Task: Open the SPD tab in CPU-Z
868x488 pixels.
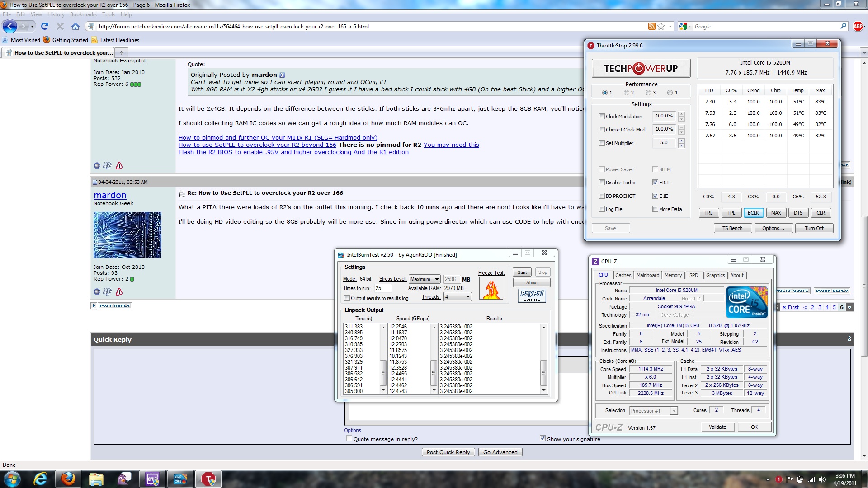Action: [x=693, y=275]
